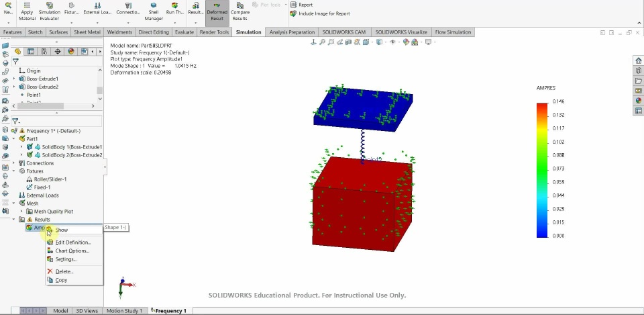644x315 pixels.
Task: Click Include Image for Report
Action: [x=320, y=13]
